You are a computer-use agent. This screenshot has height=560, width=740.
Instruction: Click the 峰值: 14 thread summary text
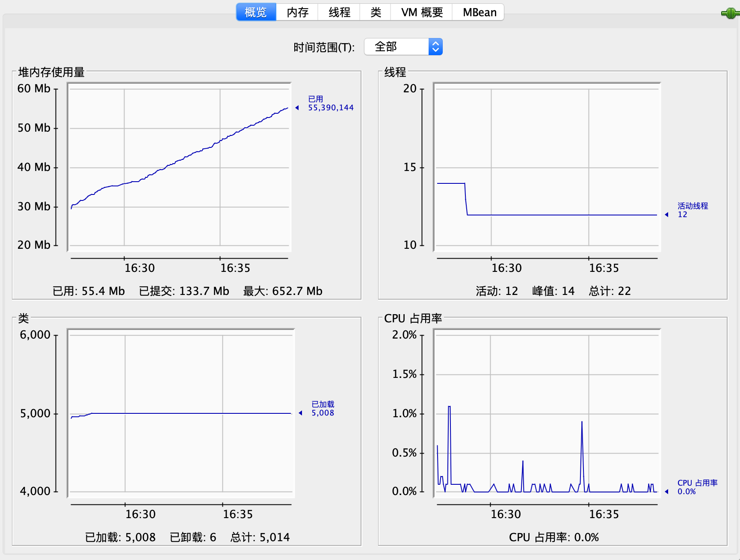click(x=553, y=291)
